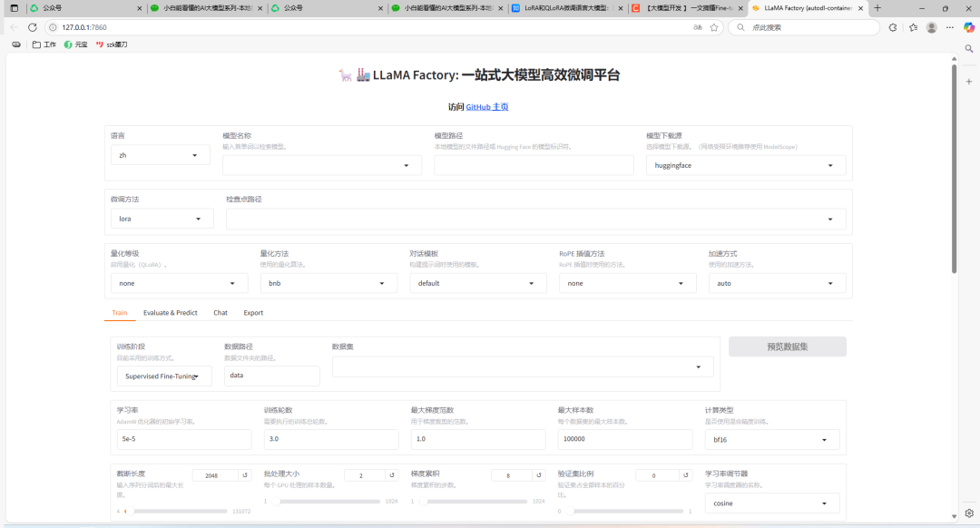
Task: Reset the 梯度累积 value with its reset icon
Action: 539,475
